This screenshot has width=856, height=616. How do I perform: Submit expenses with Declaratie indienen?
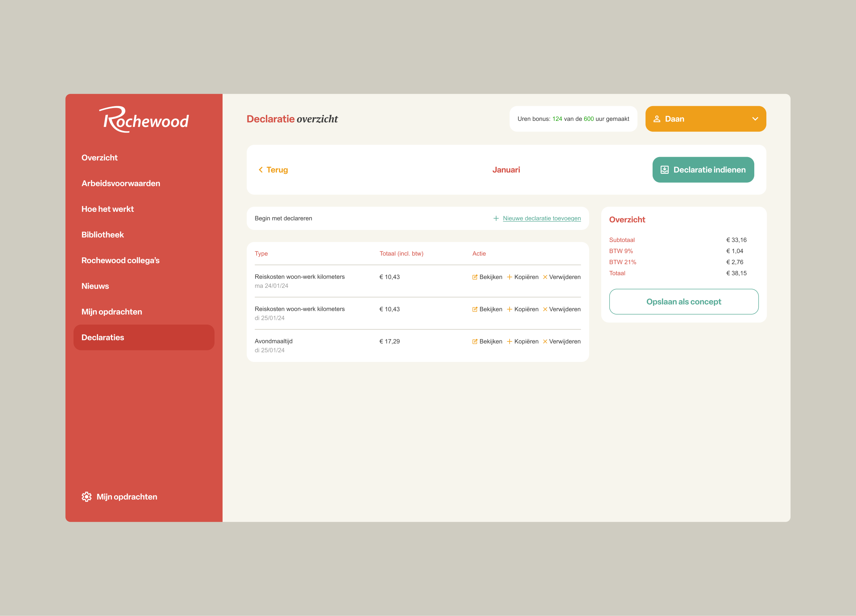tap(703, 170)
